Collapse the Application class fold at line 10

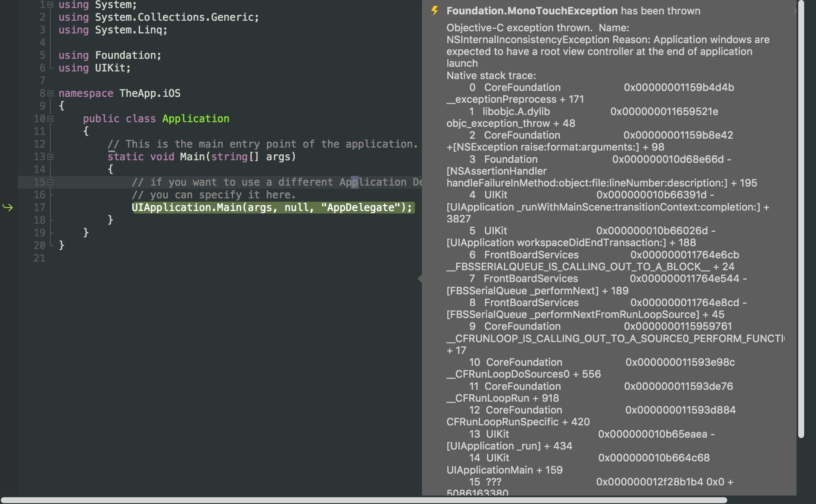pos(50,119)
